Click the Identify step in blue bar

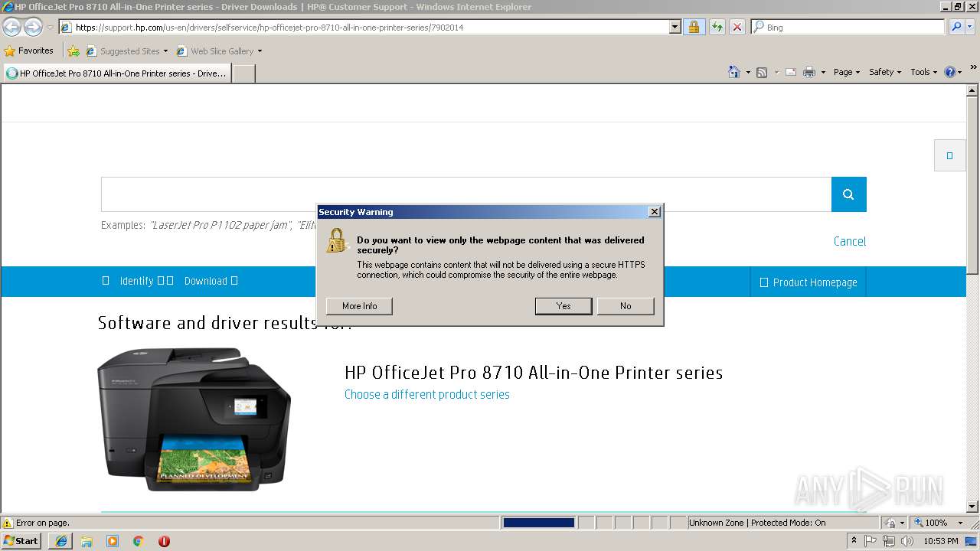pos(139,281)
